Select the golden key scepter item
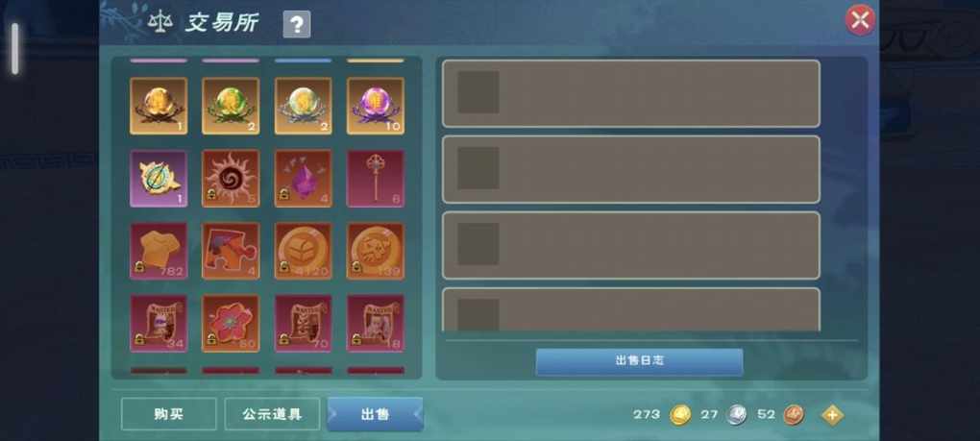Viewport: 980px width, 441px height. point(376,178)
